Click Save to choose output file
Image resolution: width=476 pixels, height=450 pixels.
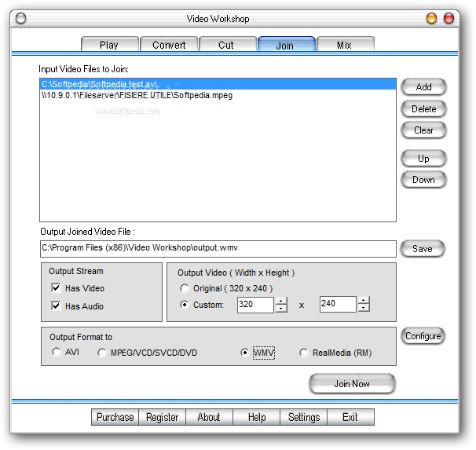(x=423, y=249)
